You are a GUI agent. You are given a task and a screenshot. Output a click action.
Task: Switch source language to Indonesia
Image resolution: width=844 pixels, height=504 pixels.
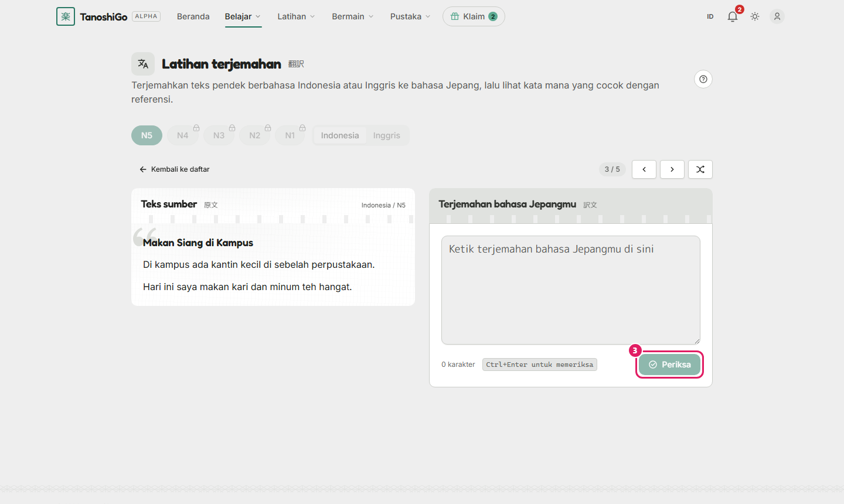(340, 135)
